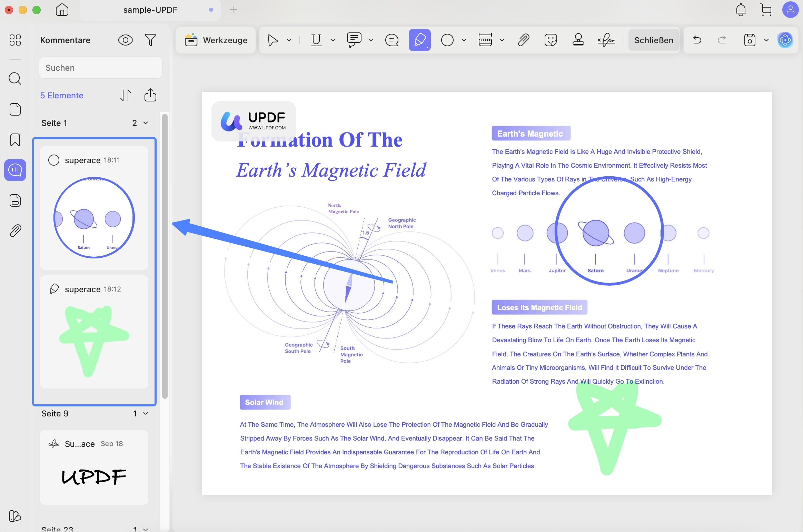Open bookmarks panel in left sidebar
The width and height of the screenshot is (803, 532).
[x=15, y=140]
